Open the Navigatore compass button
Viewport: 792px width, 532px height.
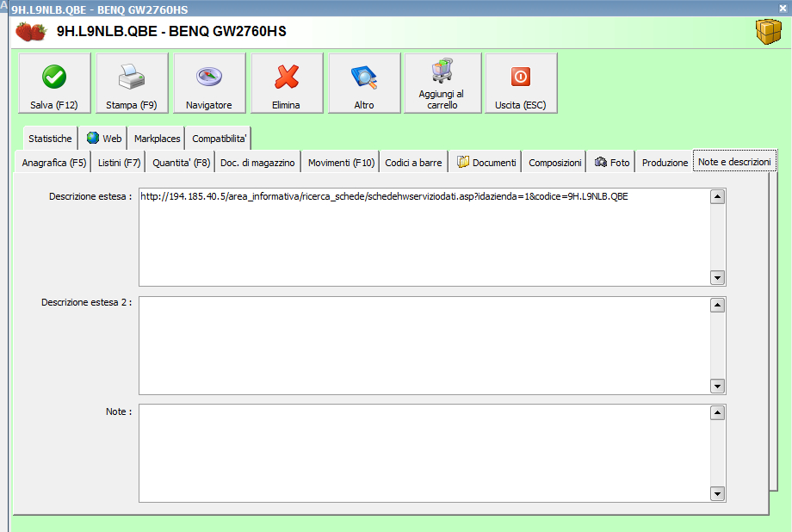[x=209, y=84]
